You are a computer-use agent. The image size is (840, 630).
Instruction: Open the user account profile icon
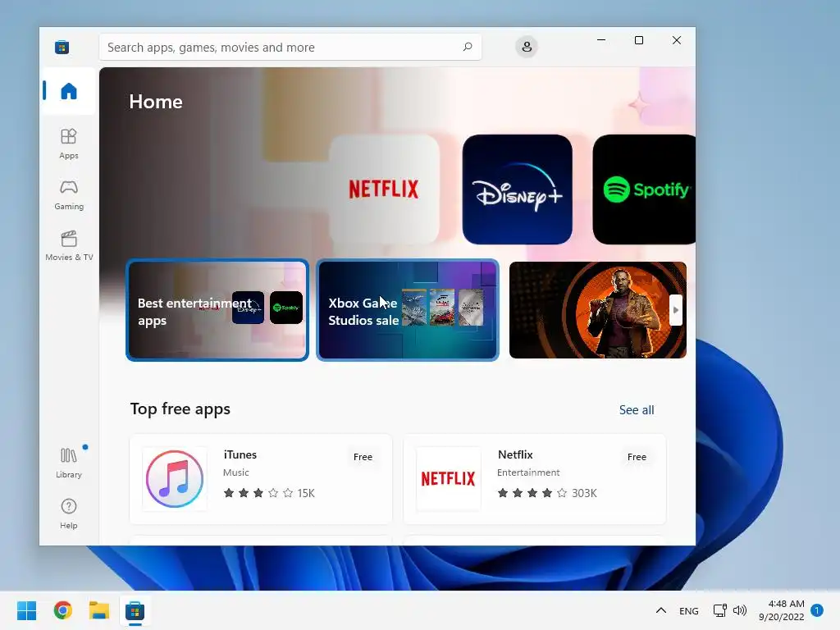527,47
